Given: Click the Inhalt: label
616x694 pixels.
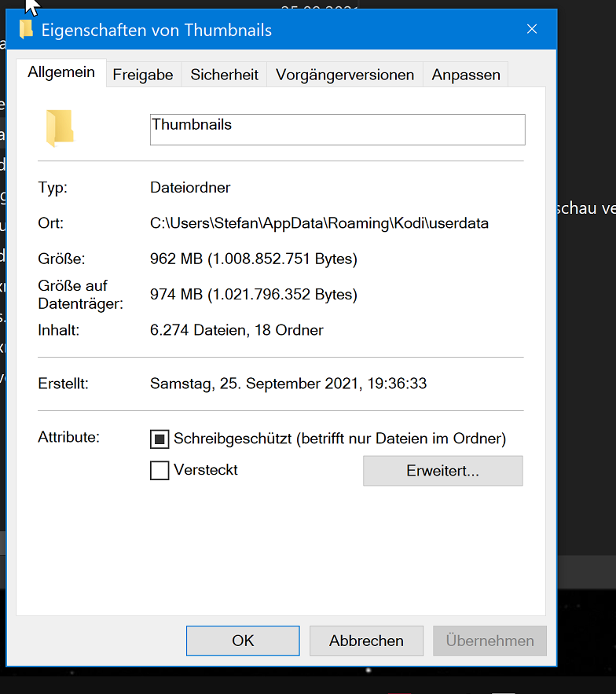Looking at the screenshot, I should (59, 330).
